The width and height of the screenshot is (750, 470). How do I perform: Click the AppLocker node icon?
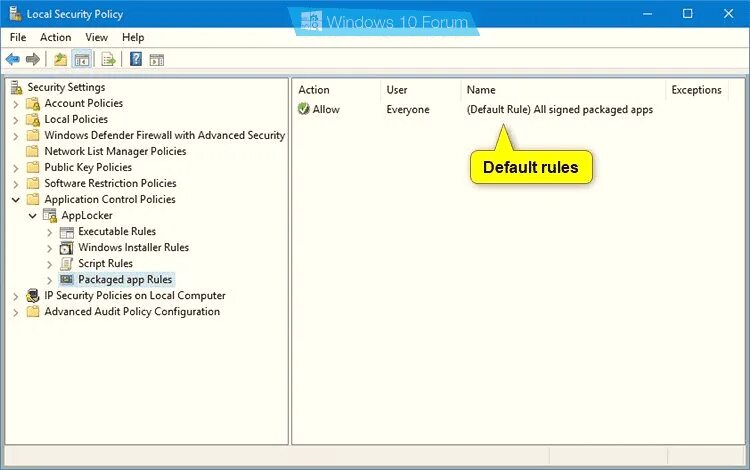[x=50, y=216]
